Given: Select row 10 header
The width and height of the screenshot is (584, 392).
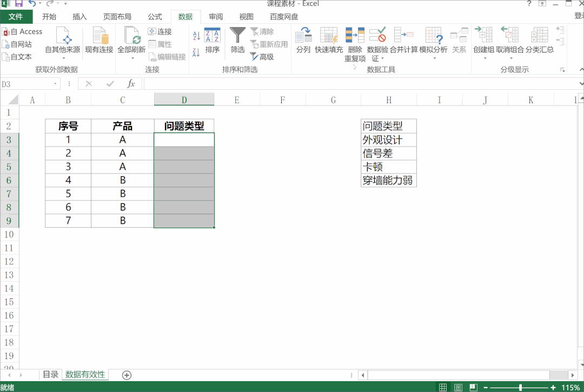Looking at the screenshot, I should tap(9, 235).
